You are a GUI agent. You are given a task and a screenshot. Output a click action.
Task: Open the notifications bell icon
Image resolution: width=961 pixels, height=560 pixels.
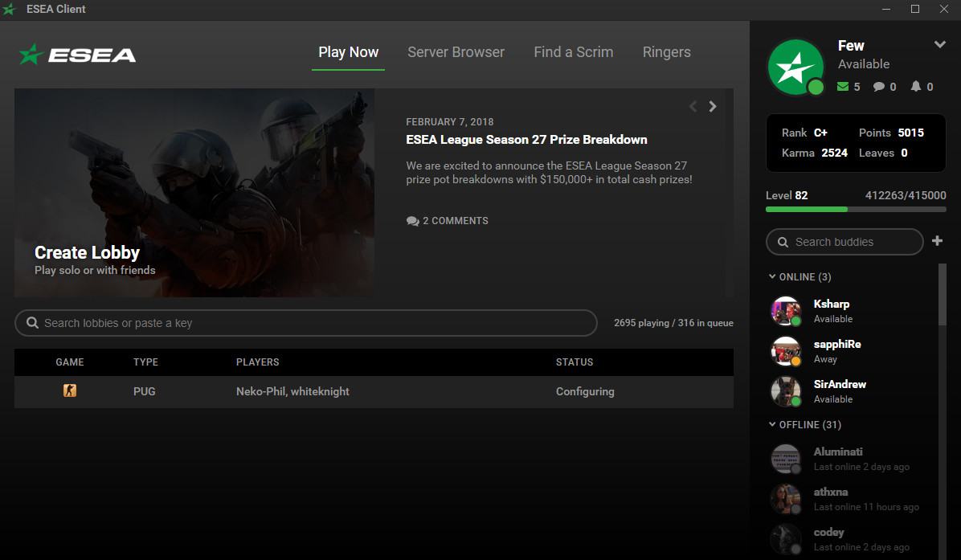[x=915, y=87]
